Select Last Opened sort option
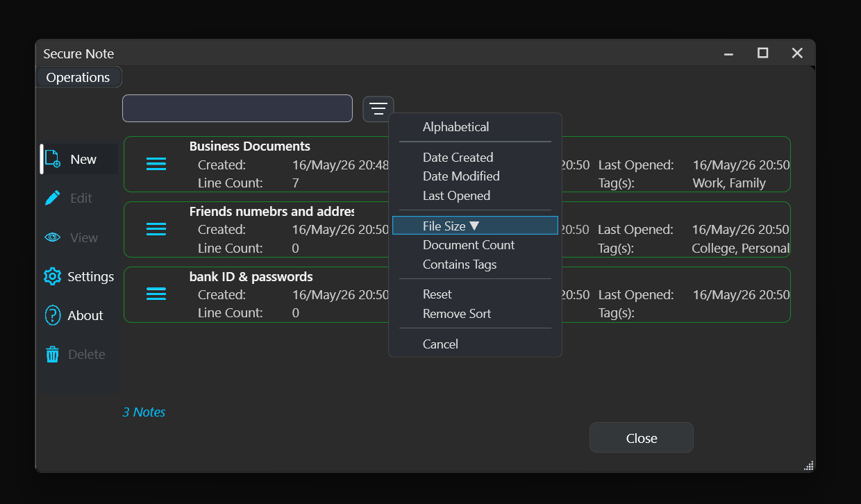This screenshot has width=861, height=504. [456, 196]
